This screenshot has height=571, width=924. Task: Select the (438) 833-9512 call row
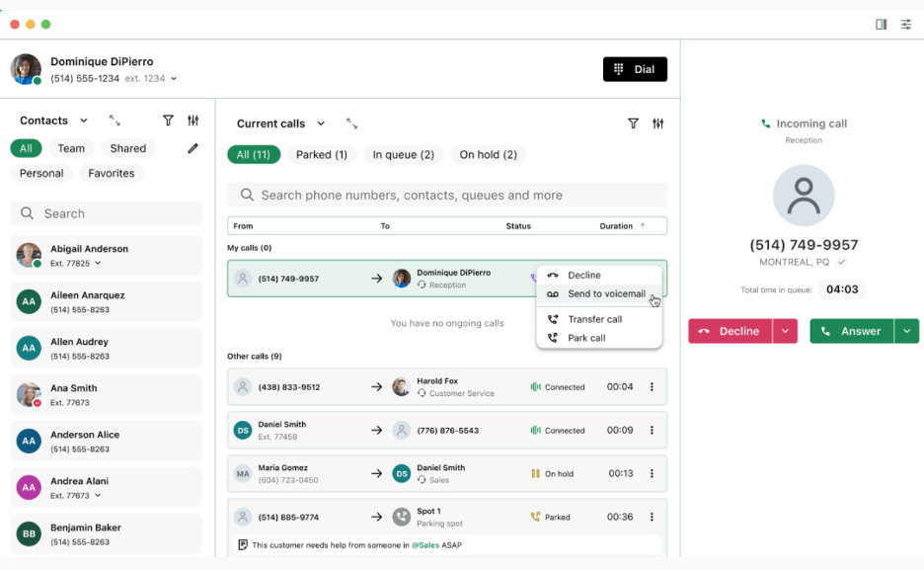click(x=447, y=387)
